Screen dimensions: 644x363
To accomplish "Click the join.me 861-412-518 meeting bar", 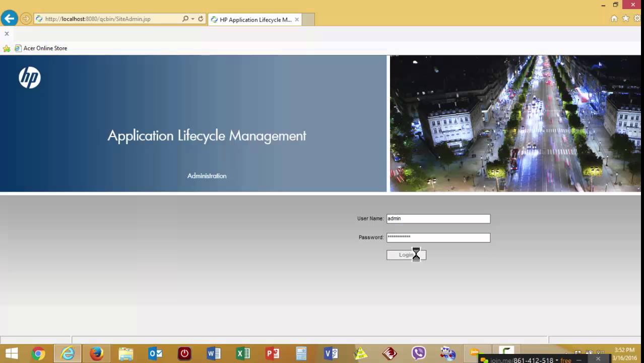I will pos(527,360).
